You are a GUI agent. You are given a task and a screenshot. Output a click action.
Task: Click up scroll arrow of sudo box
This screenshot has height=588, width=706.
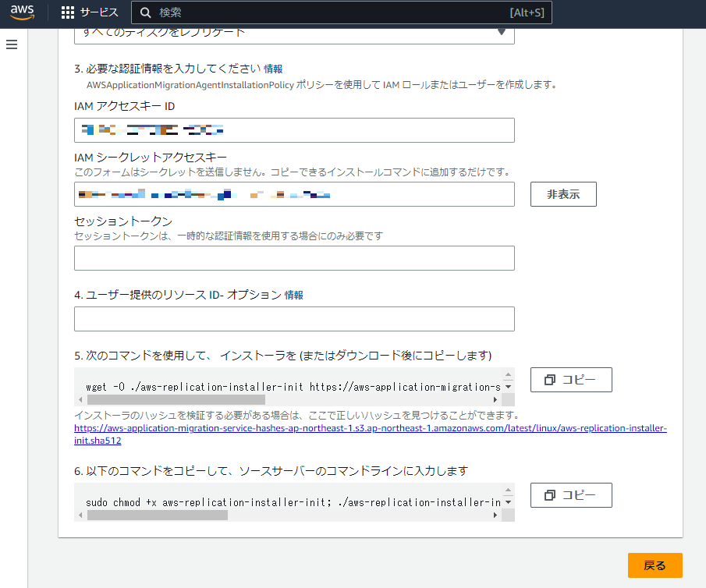[509, 490]
